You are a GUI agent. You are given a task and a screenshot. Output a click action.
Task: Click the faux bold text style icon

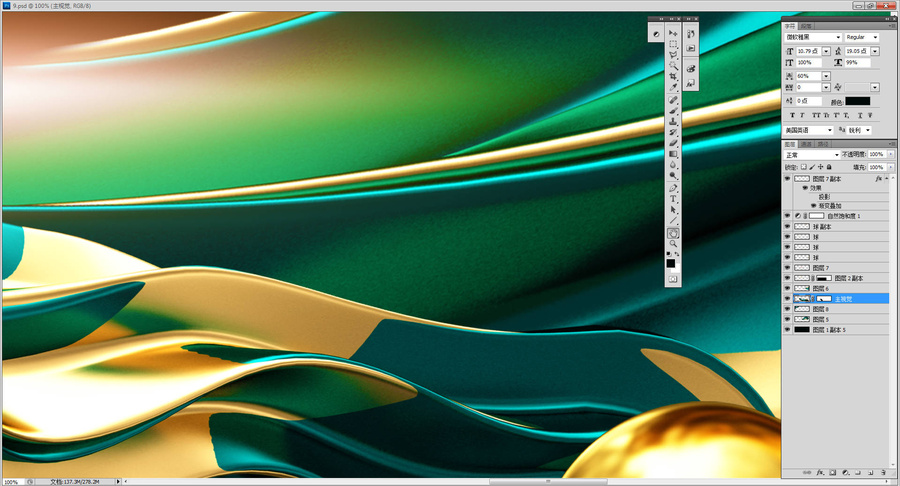[x=793, y=115]
